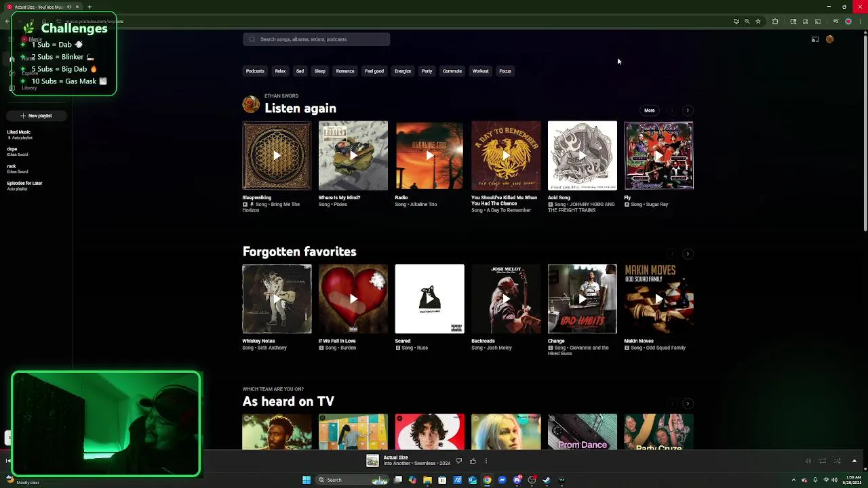
Task: Play Scared by Russ cover
Action: [x=429, y=299]
